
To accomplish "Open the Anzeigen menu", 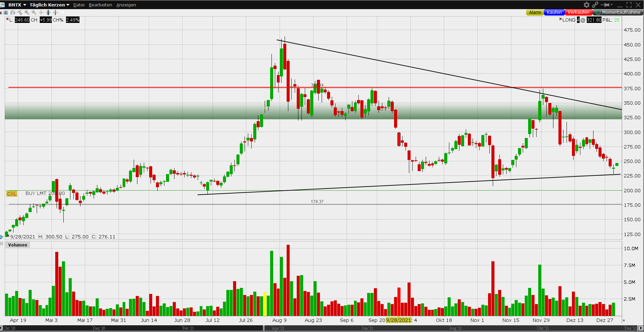I will pos(126,5).
